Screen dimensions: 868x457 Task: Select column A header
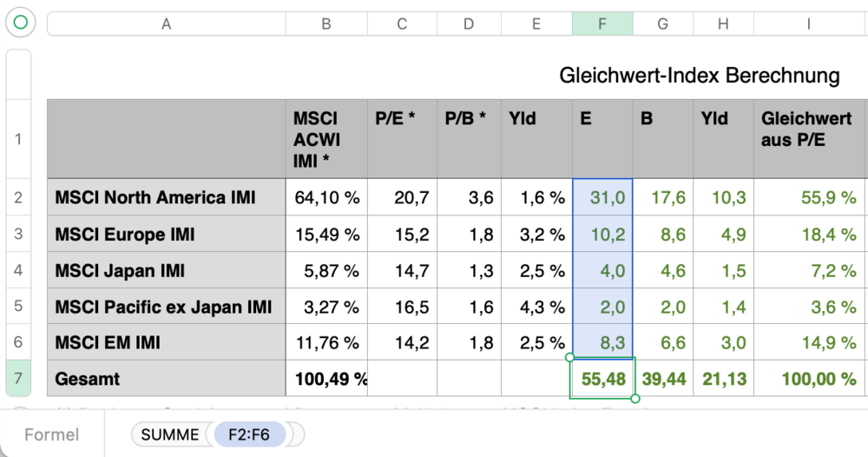(166, 24)
